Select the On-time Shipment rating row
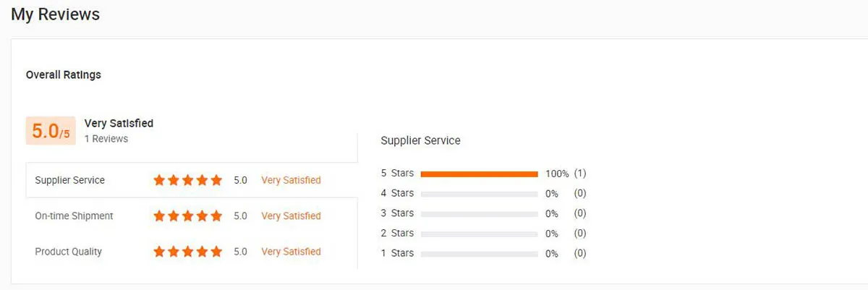 pyautogui.click(x=74, y=216)
